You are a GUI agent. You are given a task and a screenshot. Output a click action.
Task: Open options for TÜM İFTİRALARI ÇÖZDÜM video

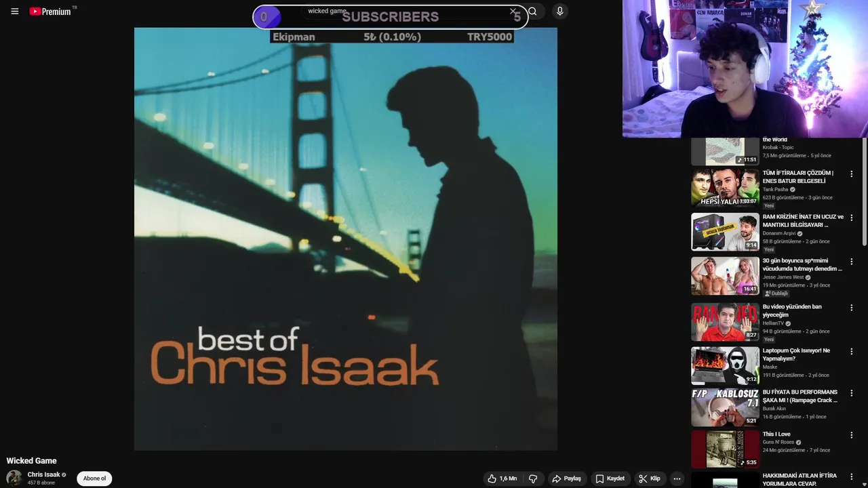coord(852,174)
